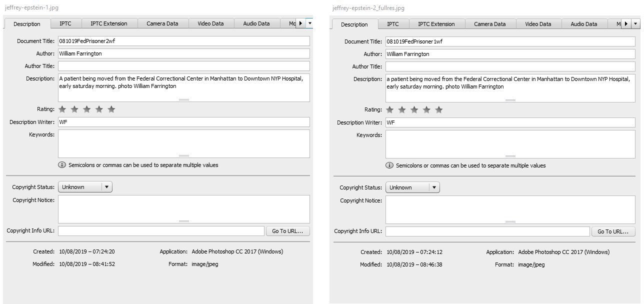
Task: Click Created time 10/08/2019 – 07:24:20
Action: tap(87, 252)
